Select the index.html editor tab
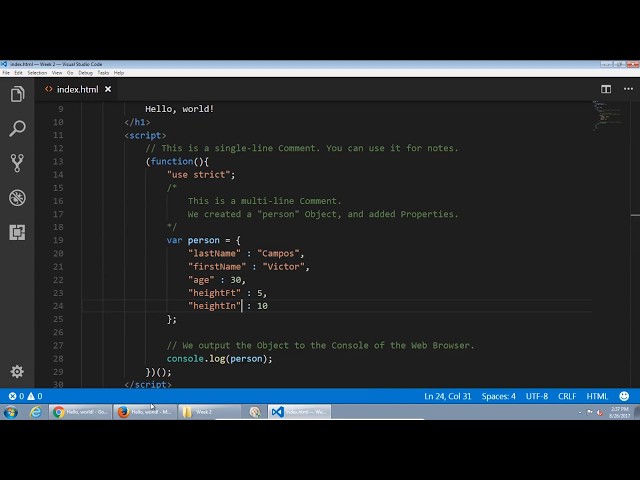This screenshot has height=480, width=640. (77, 89)
